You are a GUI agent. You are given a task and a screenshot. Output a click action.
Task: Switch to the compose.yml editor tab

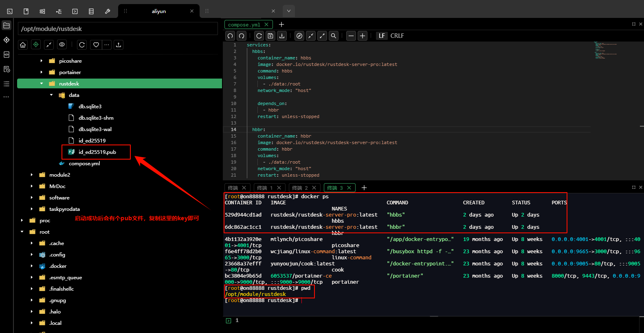coord(244,25)
